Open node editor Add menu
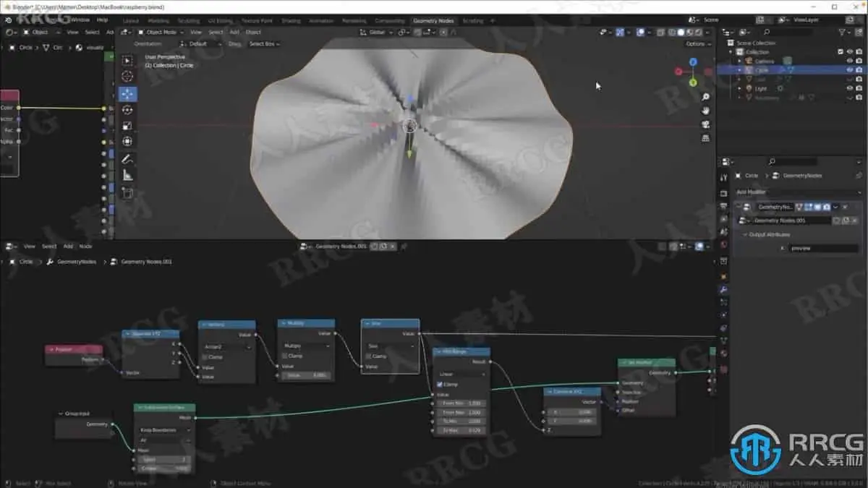 [x=67, y=247]
